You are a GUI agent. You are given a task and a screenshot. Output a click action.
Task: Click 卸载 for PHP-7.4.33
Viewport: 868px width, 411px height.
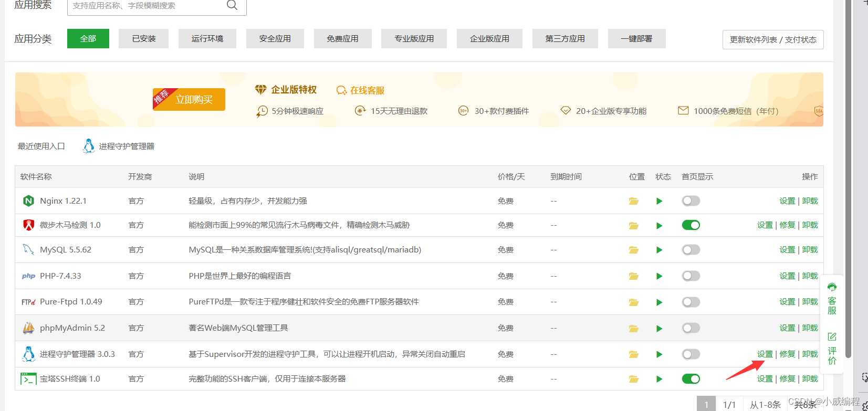810,276
